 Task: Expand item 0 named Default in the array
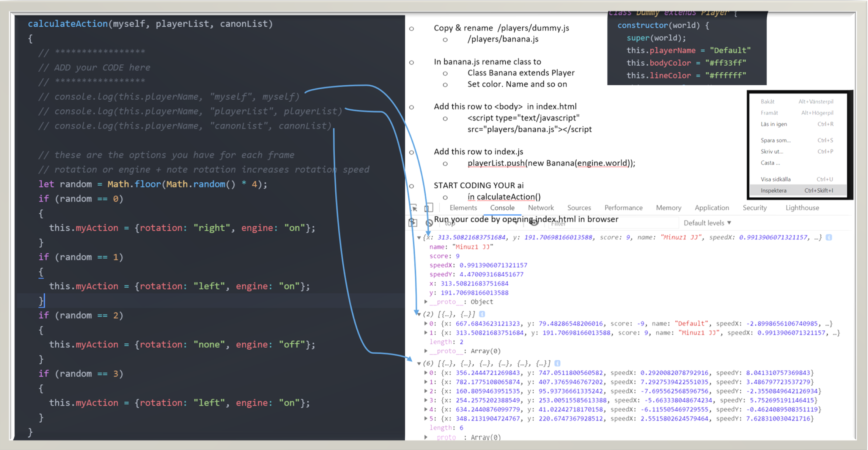[426, 323]
